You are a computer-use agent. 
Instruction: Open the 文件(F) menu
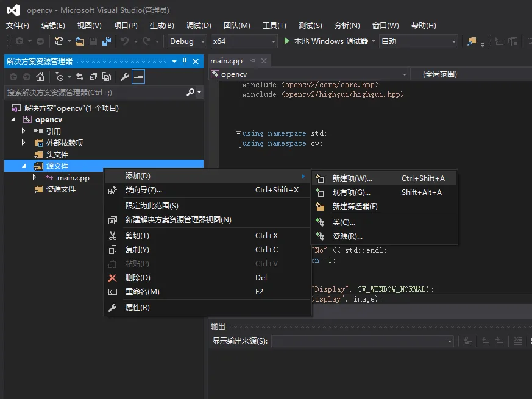point(18,26)
